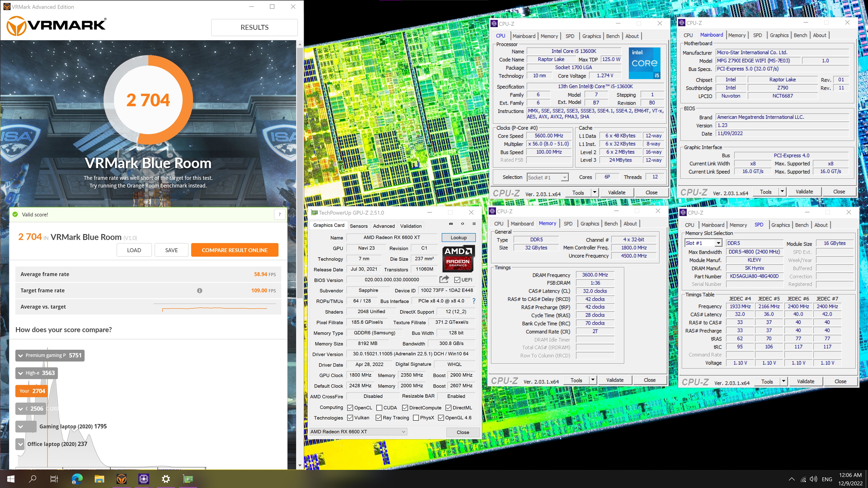
Task: Open Task View in the taskbar
Action: [54, 479]
